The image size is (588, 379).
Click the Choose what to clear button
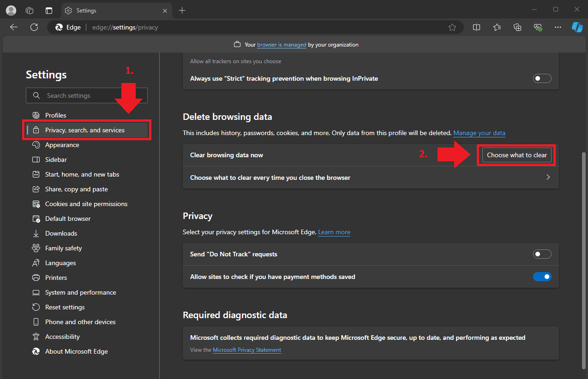pyautogui.click(x=516, y=155)
